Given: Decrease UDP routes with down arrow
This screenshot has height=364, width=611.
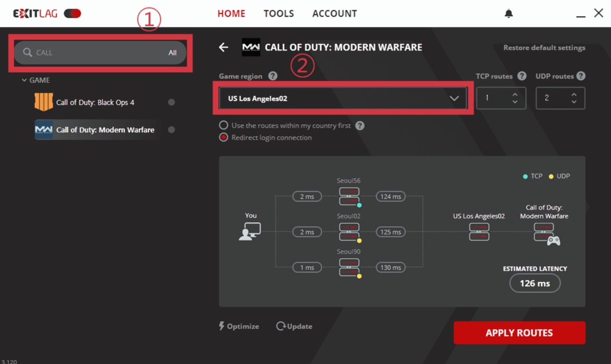Looking at the screenshot, I should click(574, 102).
